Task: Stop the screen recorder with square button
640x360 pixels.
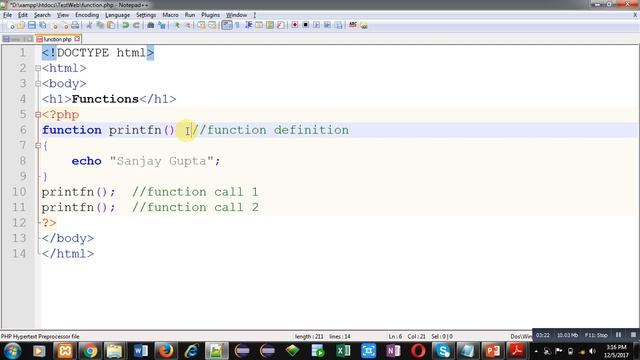Action: pyautogui.click(x=633, y=335)
